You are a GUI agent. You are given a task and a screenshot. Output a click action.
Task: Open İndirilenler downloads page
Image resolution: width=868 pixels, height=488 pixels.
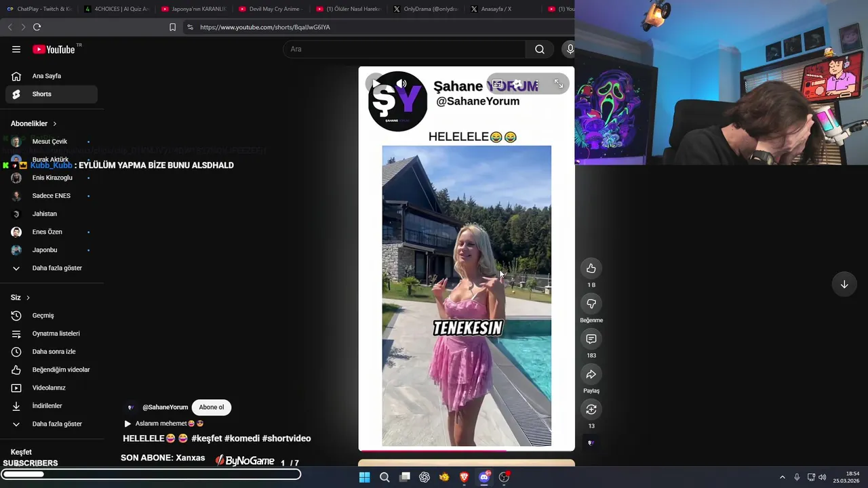coord(52,406)
